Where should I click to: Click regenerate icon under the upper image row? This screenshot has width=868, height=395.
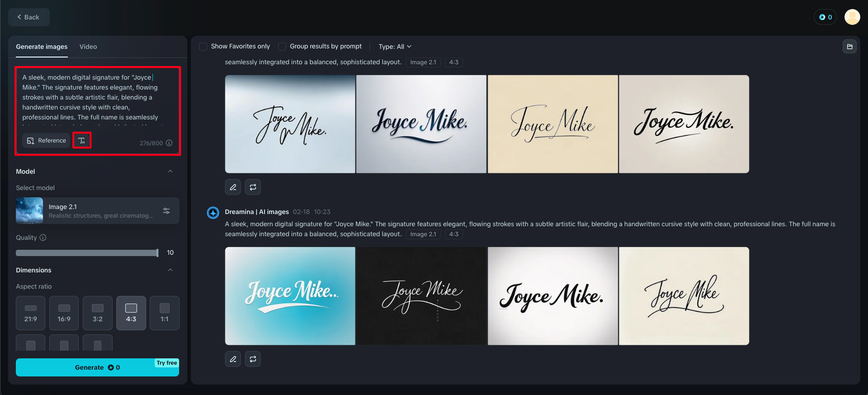tap(253, 187)
